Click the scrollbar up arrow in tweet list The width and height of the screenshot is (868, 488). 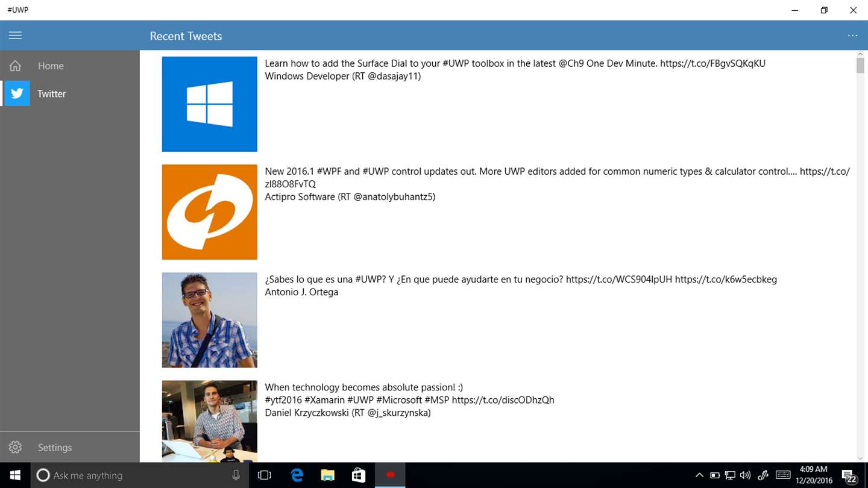point(860,54)
